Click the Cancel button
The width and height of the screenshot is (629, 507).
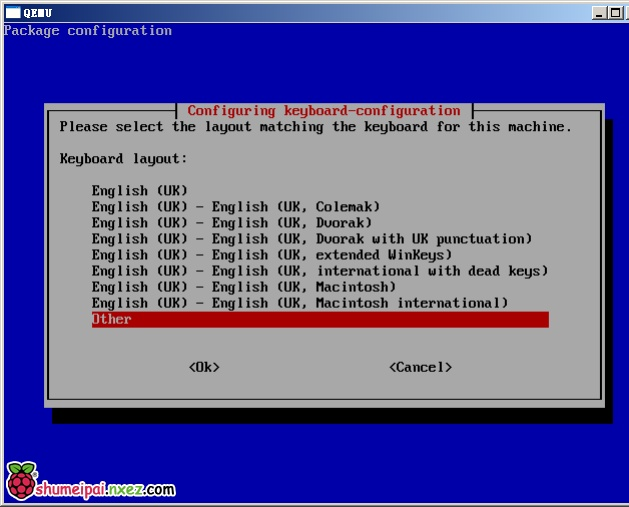click(420, 367)
